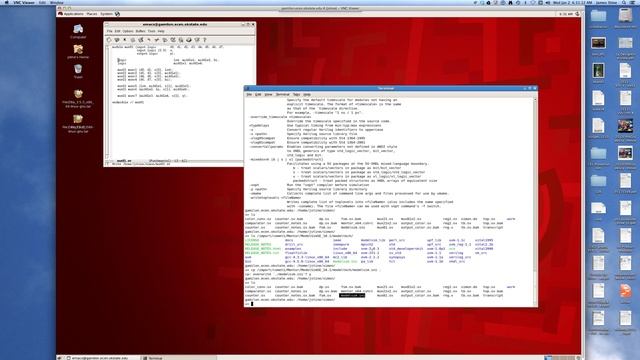This screenshot has height=360, width=640.
Task: Launch web browser from GNOME panel
Action: (118, 14)
